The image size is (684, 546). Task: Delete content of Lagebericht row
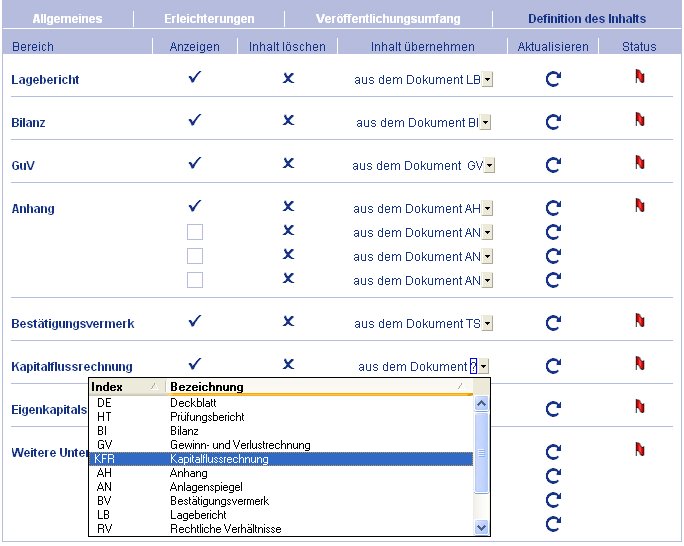(288, 78)
